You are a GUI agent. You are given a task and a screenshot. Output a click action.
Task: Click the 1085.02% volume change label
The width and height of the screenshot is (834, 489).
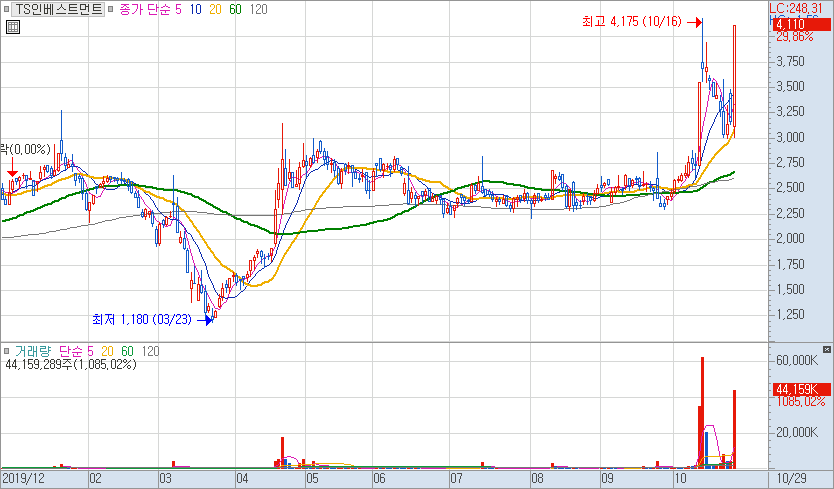coord(801,401)
